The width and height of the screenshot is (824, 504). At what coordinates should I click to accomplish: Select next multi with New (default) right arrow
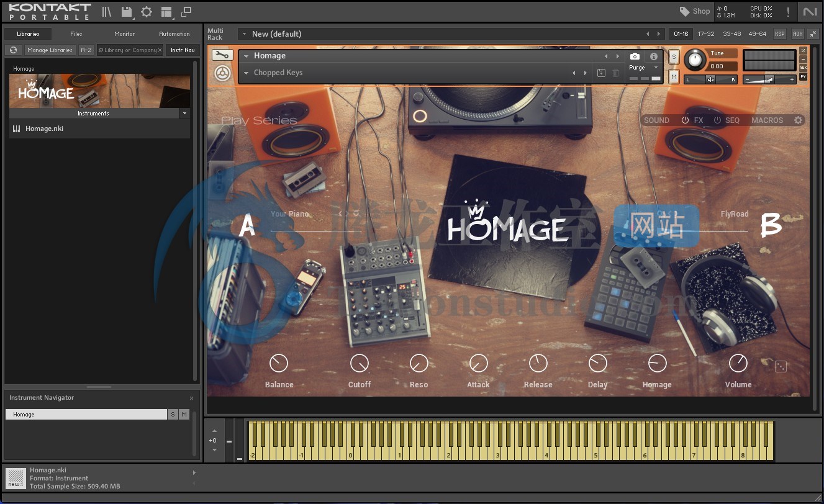click(x=659, y=34)
